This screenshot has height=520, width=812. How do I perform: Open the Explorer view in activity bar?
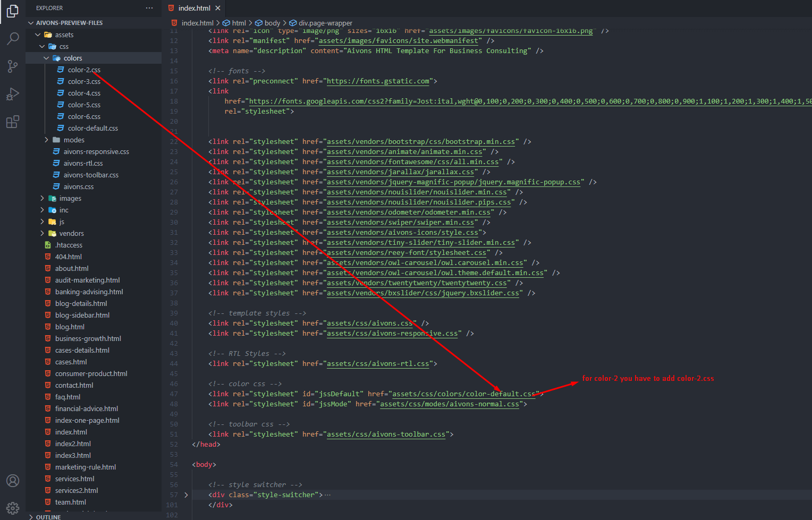point(13,11)
